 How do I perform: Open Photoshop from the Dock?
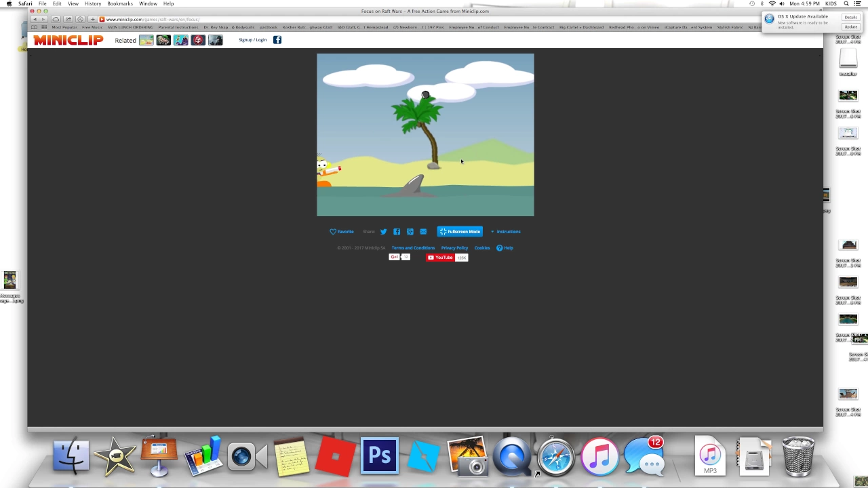pyautogui.click(x=380, y=455)
